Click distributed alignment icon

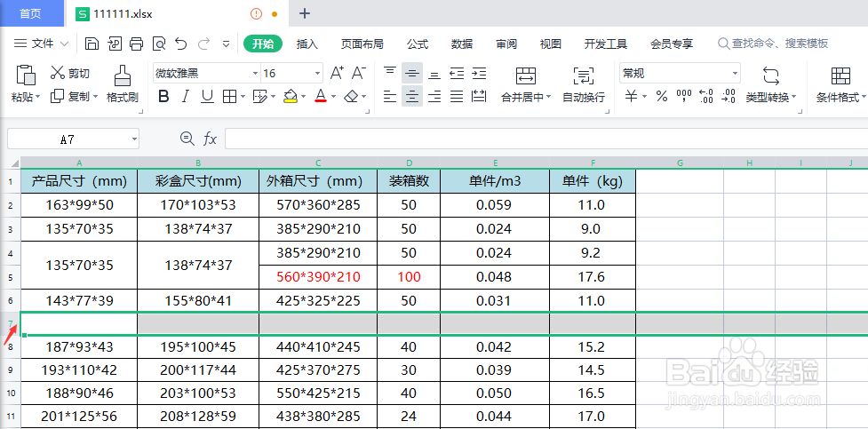tap(479, 97)
